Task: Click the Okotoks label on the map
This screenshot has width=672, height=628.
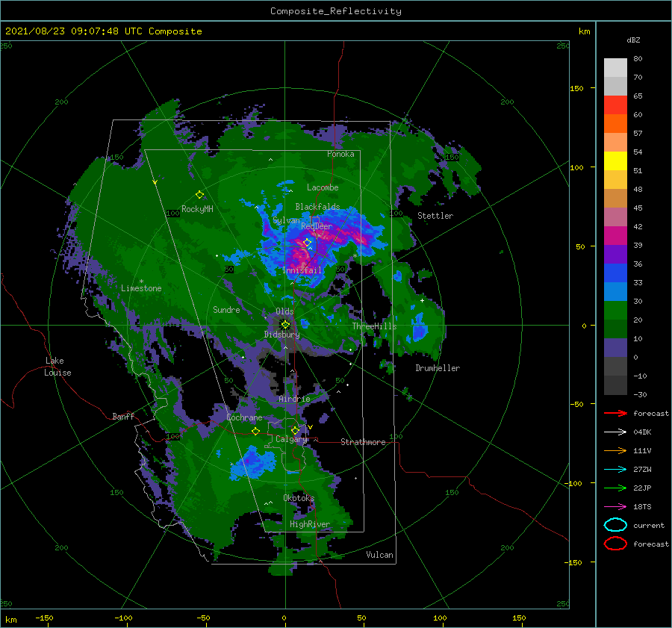Action: click(x=299, y=497)
